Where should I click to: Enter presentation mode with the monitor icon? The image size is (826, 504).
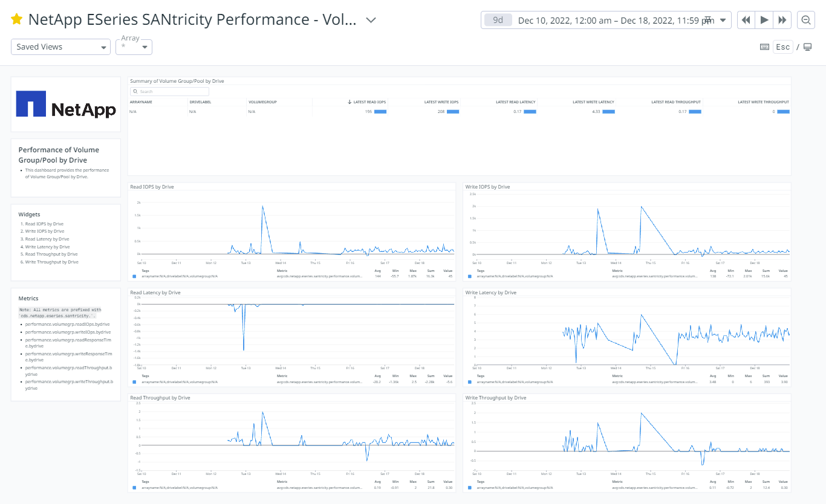pos(807,47)
